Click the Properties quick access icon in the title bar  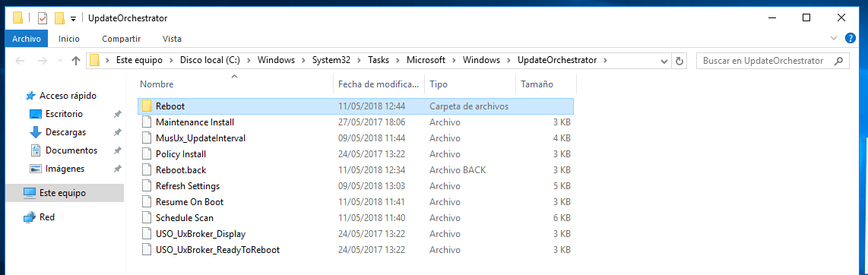(x=43, y=18)
